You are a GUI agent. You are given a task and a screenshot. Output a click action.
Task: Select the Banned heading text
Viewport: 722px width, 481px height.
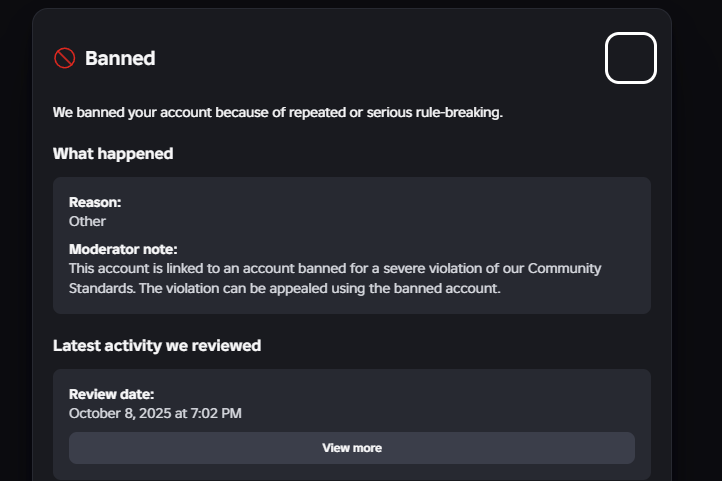120,58
